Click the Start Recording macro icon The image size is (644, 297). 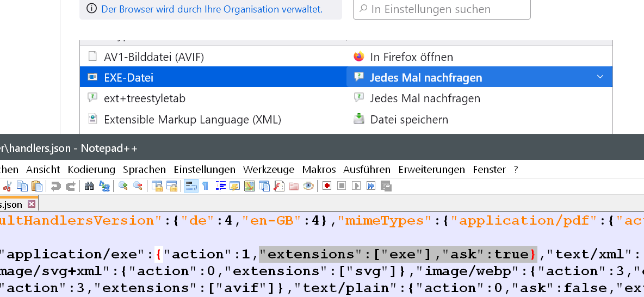tap(327, 186)
